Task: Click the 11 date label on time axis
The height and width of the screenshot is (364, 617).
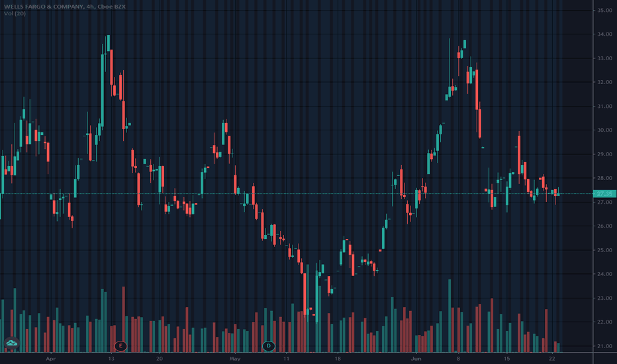Action: pos(286,359)
